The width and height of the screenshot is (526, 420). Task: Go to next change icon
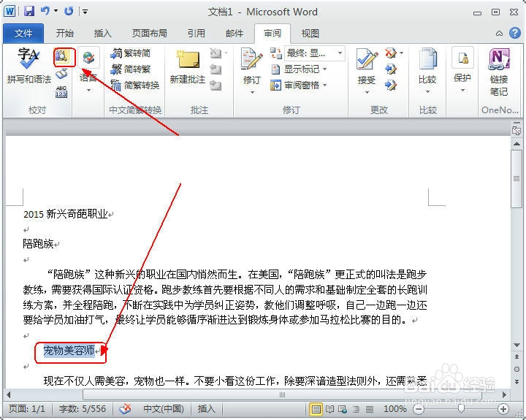pos(390,85)
